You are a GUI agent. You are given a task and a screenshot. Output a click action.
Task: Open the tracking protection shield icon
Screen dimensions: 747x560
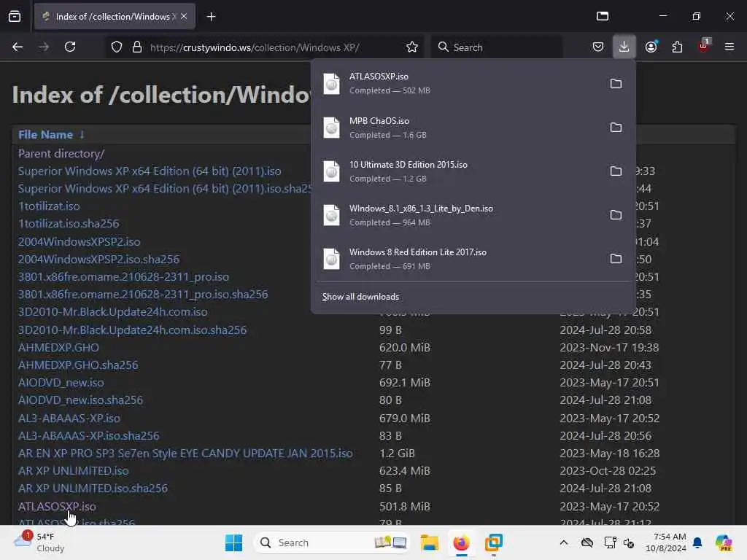tap(117, 47)
